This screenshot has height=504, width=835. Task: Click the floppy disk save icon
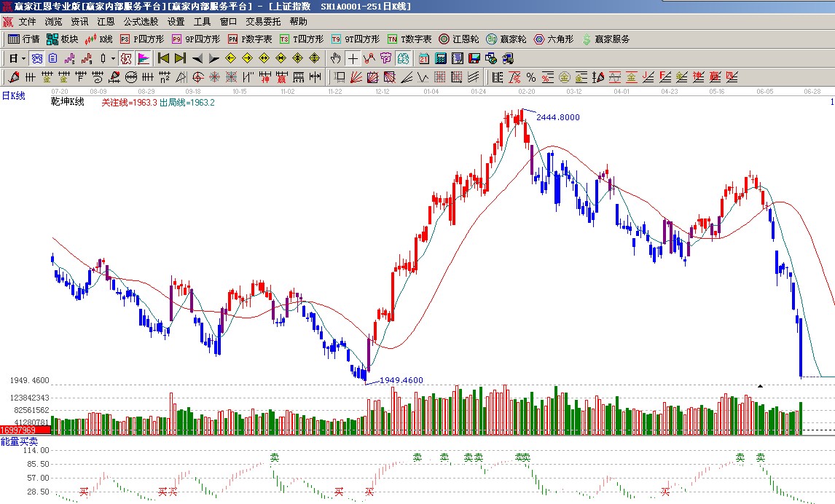point(474,58)
